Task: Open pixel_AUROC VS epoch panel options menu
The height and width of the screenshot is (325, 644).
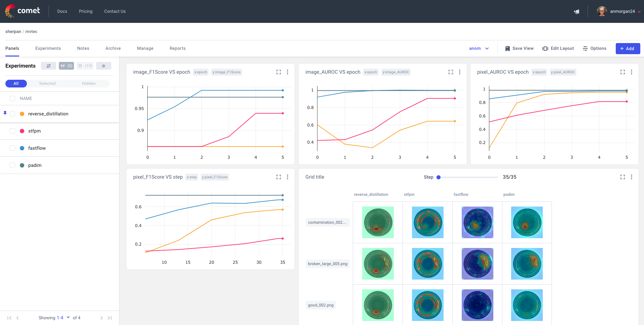Action: 632,72
